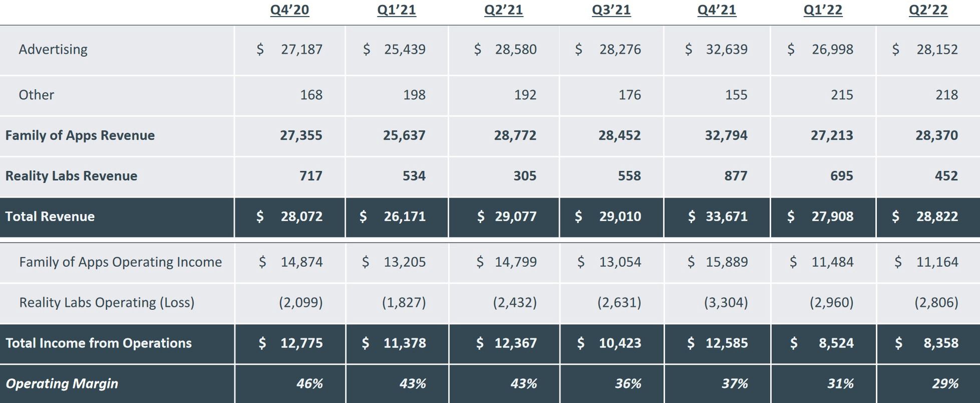Select the Q2'21 column header
The width and height of the screenshot is (980, 403).
(x=503, y=10)
